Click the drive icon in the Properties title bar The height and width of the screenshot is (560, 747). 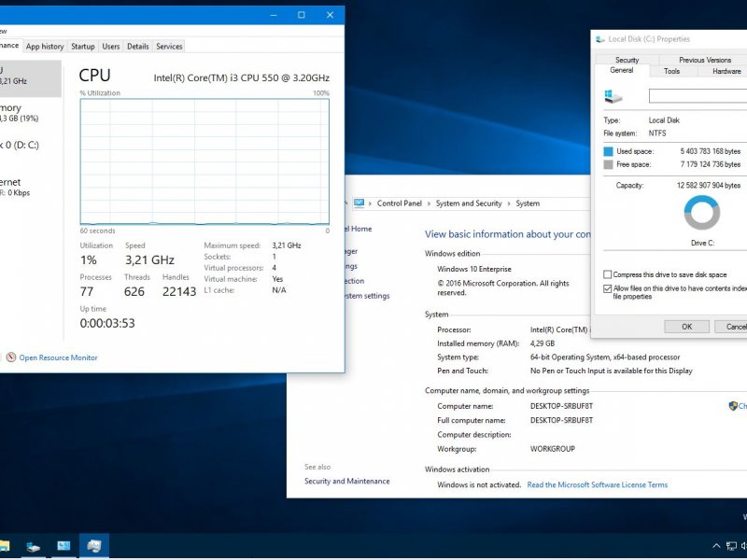[x=600, y=39]
